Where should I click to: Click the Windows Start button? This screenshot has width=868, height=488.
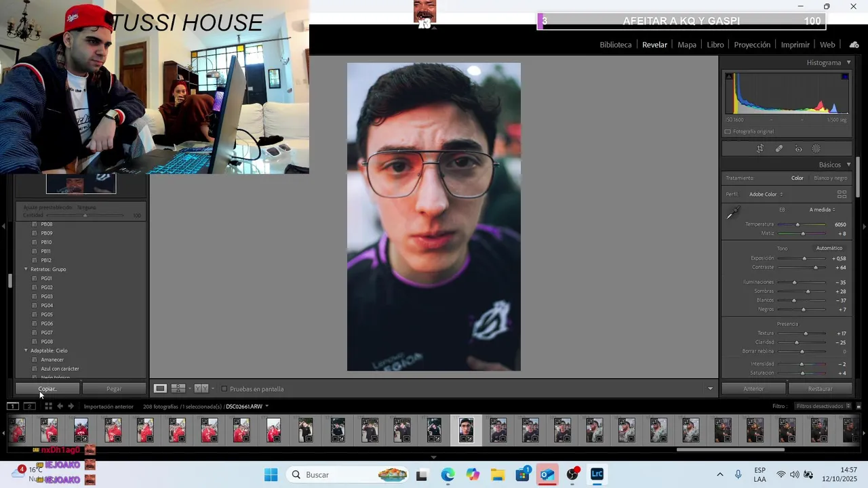point(271,474)
